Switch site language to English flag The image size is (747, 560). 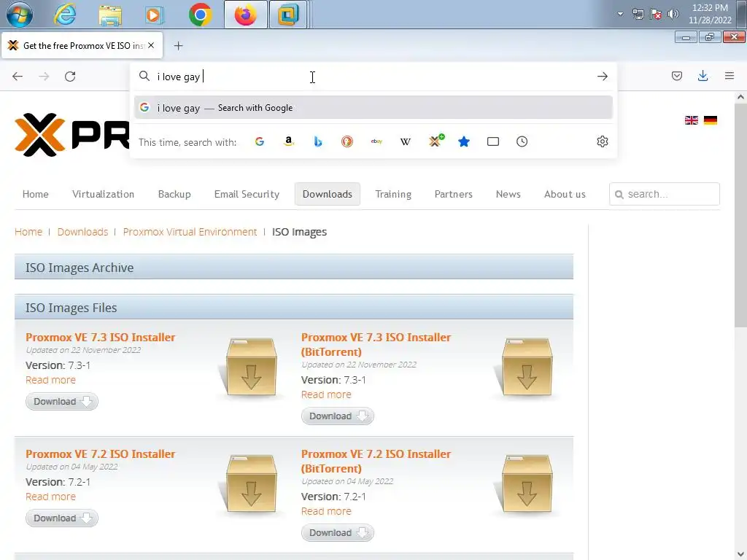tap(692, 120)
